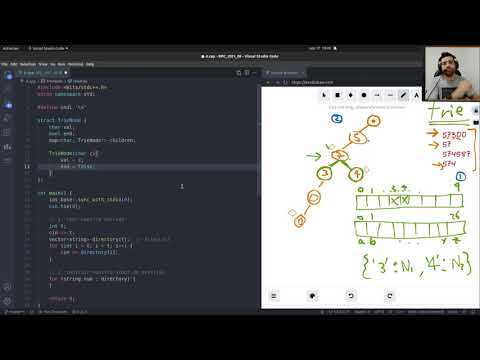Open the File menu in VS Code
Image resolution: width=480 pixels, height=360 pixels.
pyautogui.click(x=4, y=64)
